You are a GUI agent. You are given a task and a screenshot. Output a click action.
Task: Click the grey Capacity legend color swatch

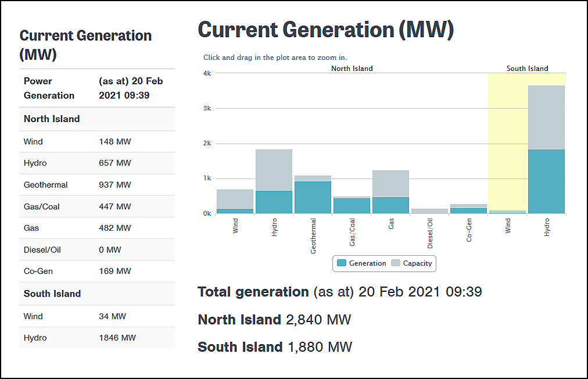point(396,263)
